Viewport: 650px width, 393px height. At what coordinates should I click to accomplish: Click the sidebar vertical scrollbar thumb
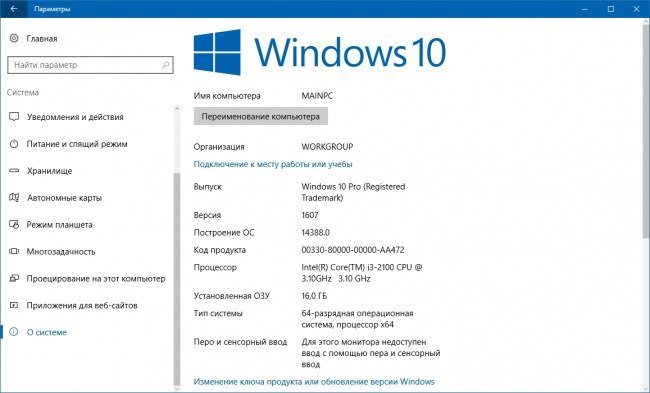tap(177, 279)
